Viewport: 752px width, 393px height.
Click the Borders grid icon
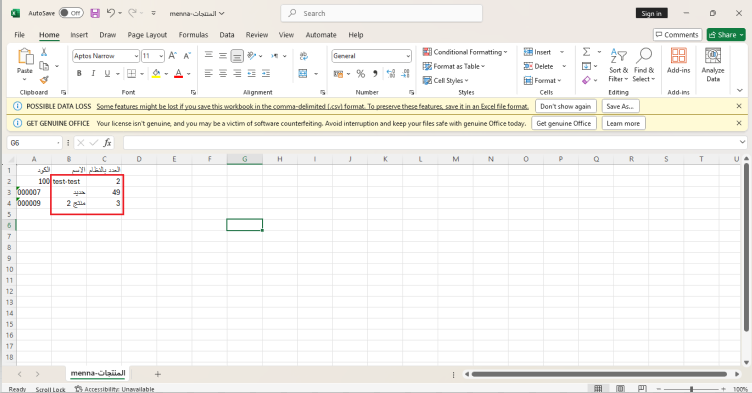pos(131,73)
